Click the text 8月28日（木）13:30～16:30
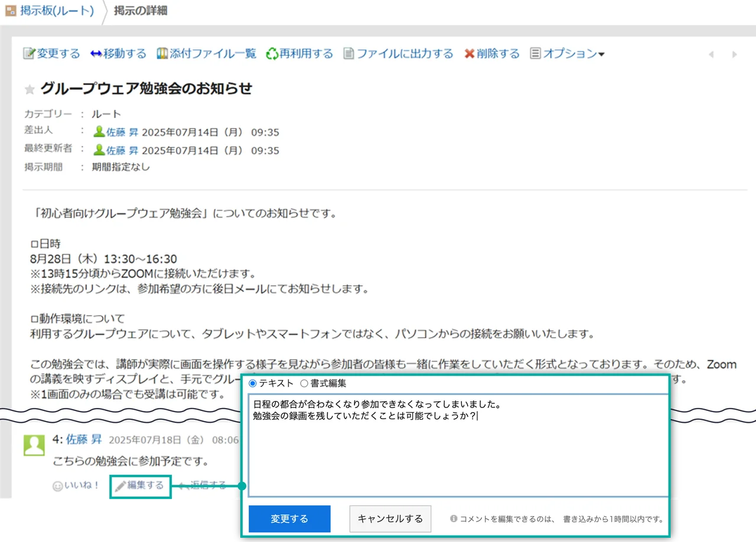Image resolution: width=756 pixels, height=542 pixels. coord(103,259)
